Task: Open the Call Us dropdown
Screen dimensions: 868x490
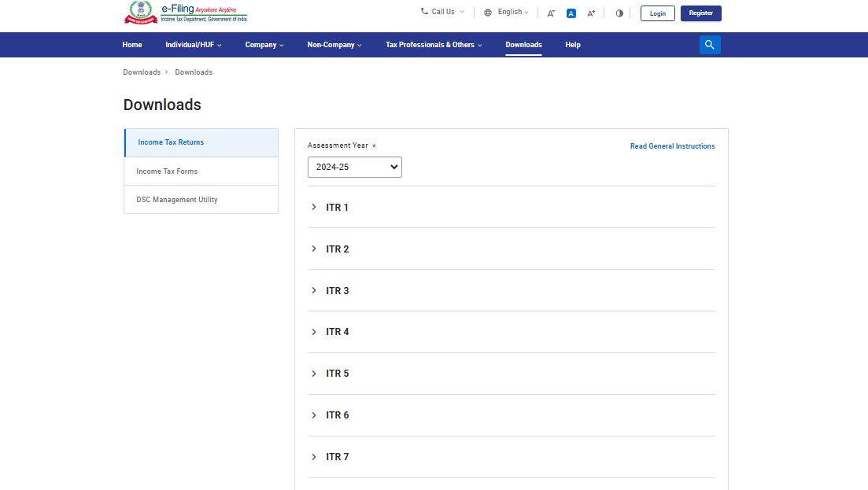Action: pyautogui.click(x=442, y=12)
